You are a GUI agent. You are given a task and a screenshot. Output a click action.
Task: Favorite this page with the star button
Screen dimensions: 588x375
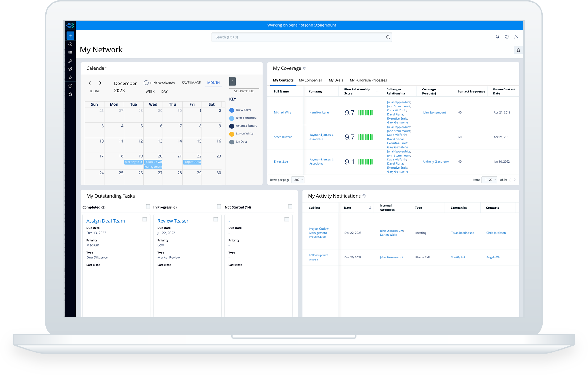(519, 50)
